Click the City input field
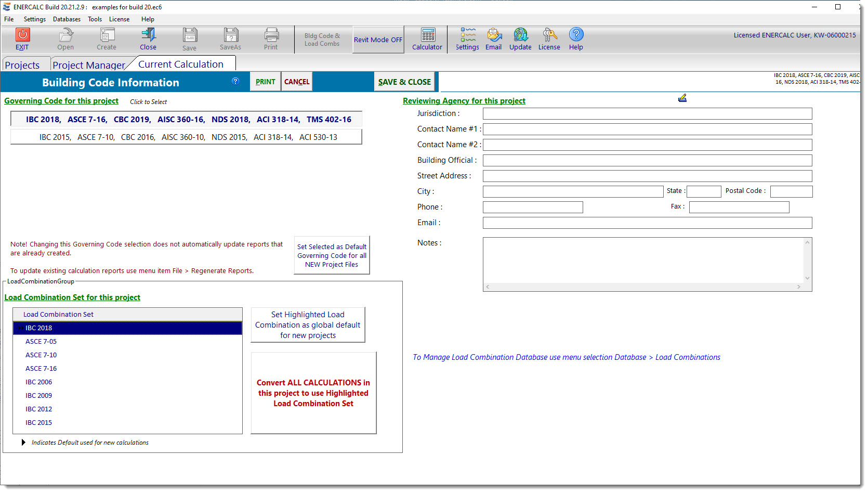Screen dimensions: 868x493 pyautogui.click(x=573, y=191)
